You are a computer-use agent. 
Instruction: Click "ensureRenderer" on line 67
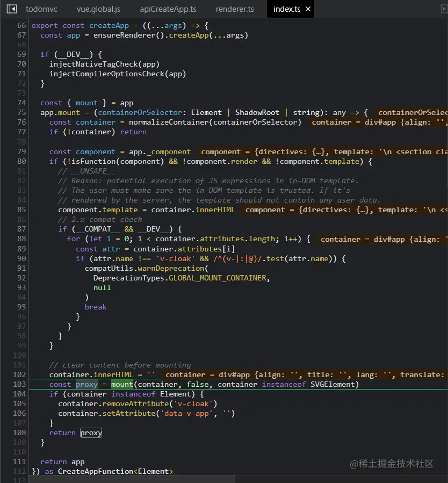[x=125, y=35]
